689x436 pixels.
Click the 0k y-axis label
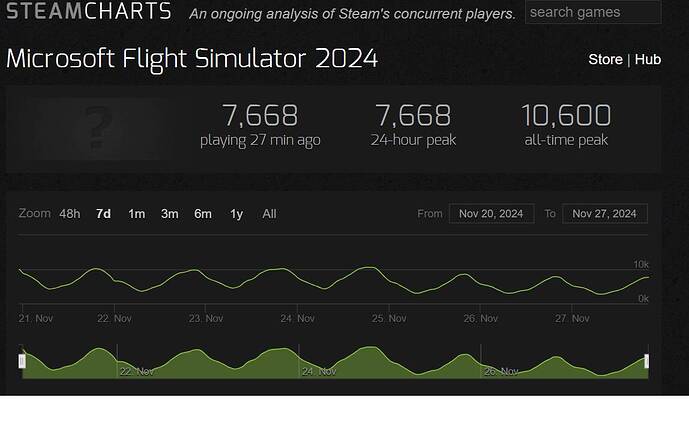click(x=643, y=298)
